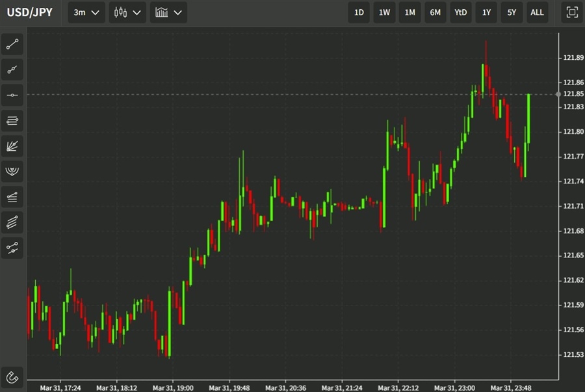Set chart range to 1Y

pyautogui.click(x=486, y=12)
